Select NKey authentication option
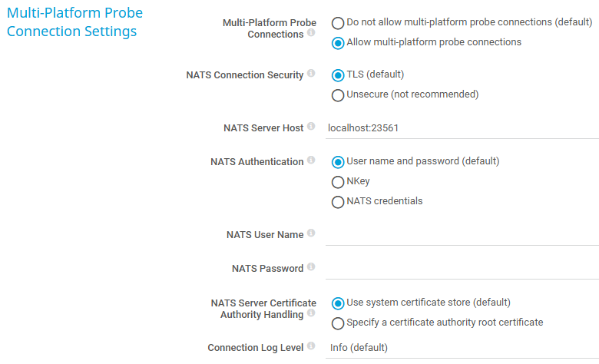Image resolution: width=599 pixels, height=364 pixels. pyautogui.click(x=338, y=182)
